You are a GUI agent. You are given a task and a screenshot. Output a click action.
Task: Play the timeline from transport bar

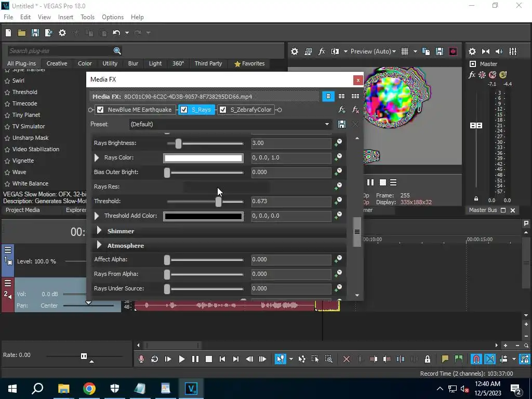181,359
